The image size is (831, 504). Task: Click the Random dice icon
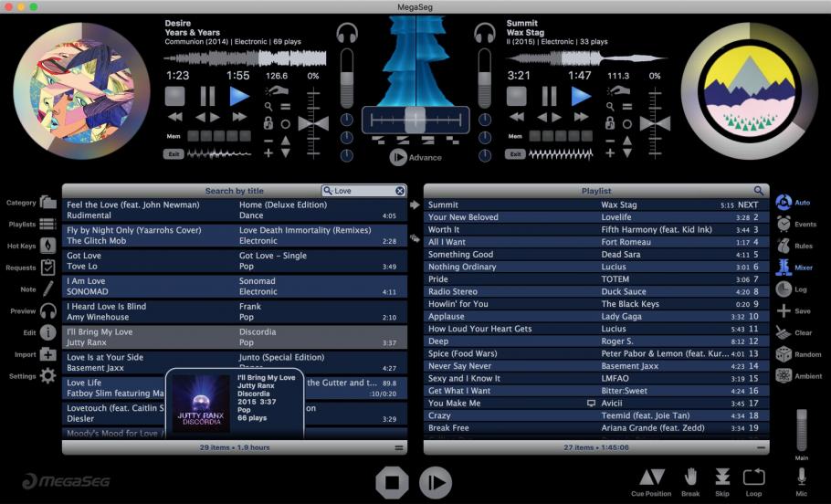[x=784, y=354]
